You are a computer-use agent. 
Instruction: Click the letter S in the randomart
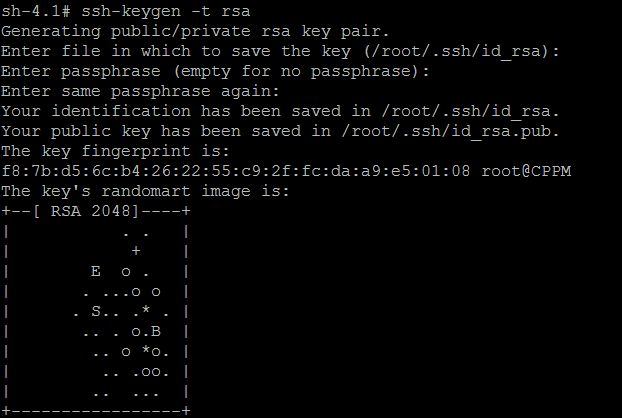(96, 311)
